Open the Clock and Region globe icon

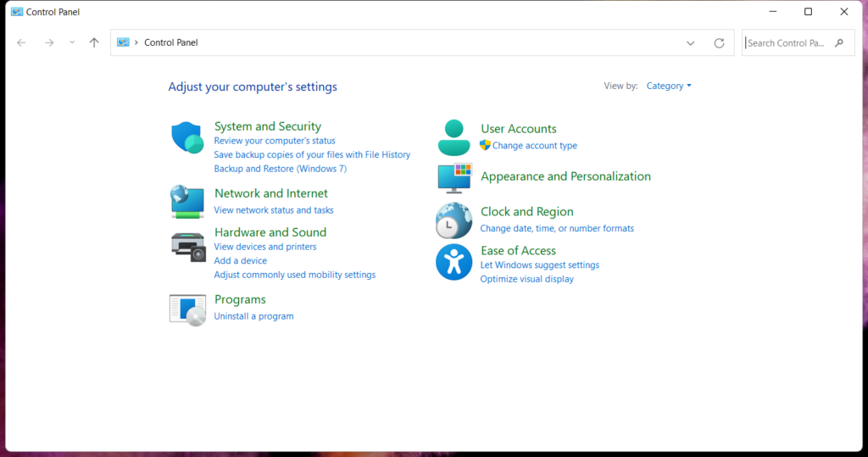click(x=454, y=220)
